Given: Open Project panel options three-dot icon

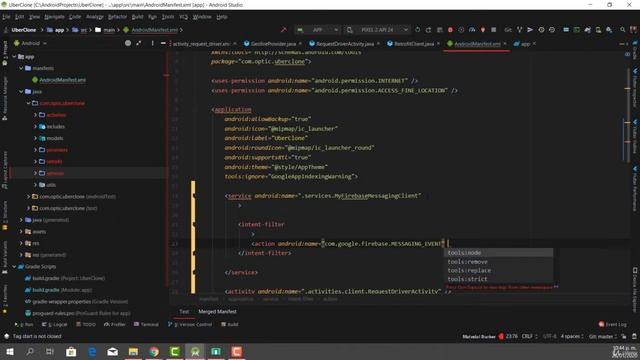Looking at the screenshot, I should coord(152,43).
